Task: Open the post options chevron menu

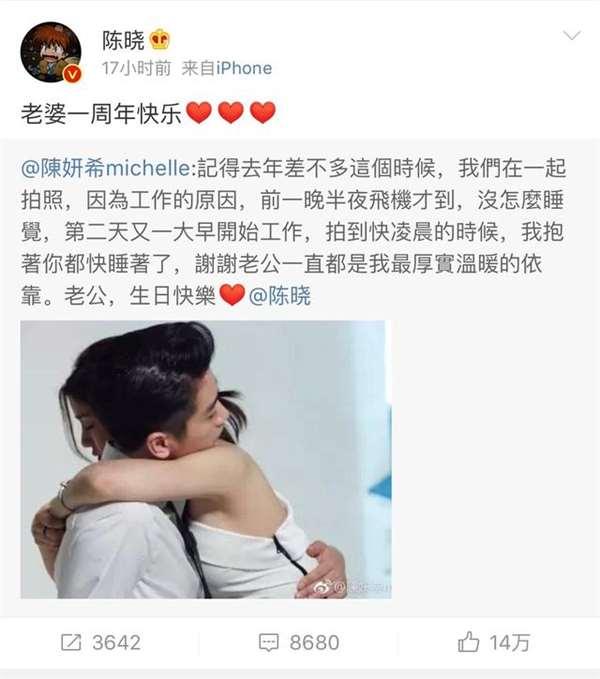Action: 572,36
